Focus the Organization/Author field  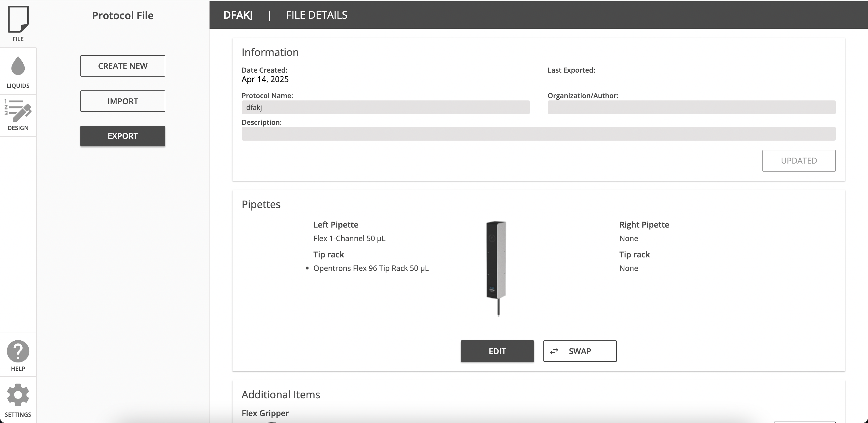pyautogui.click(x=691, y=107)
